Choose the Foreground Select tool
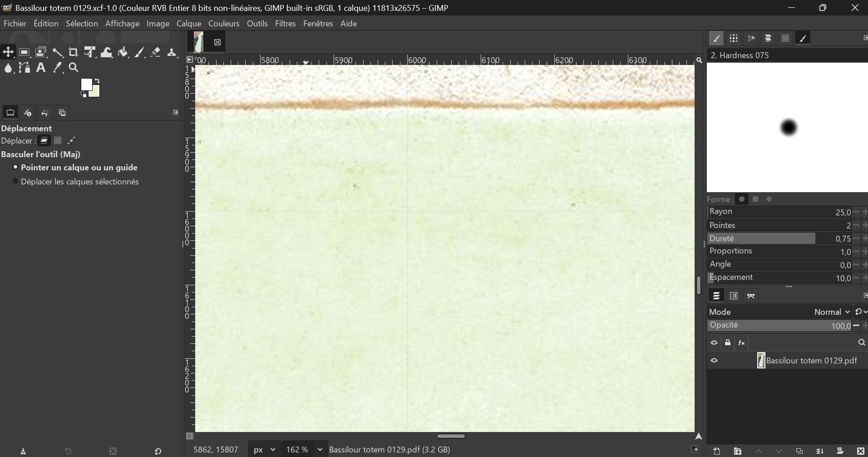This screenshot has height=457, width=868. click(41, 52)
